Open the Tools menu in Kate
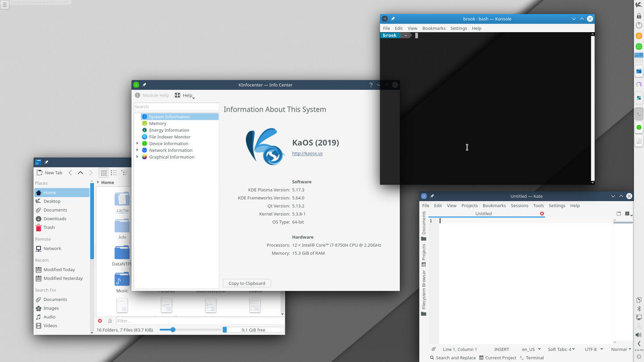This screenshot has width=644, height=362. (x=538, y=206)
